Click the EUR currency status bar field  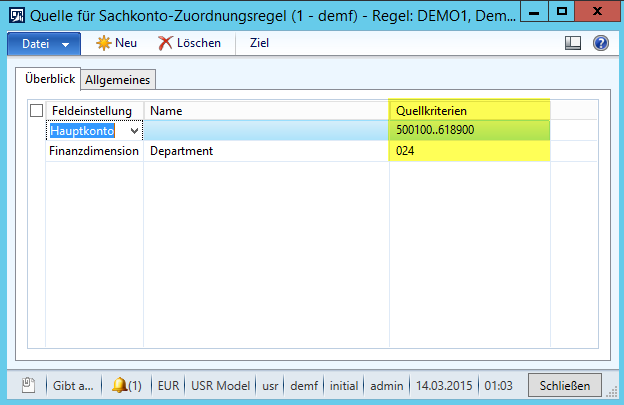coord(169,385)
